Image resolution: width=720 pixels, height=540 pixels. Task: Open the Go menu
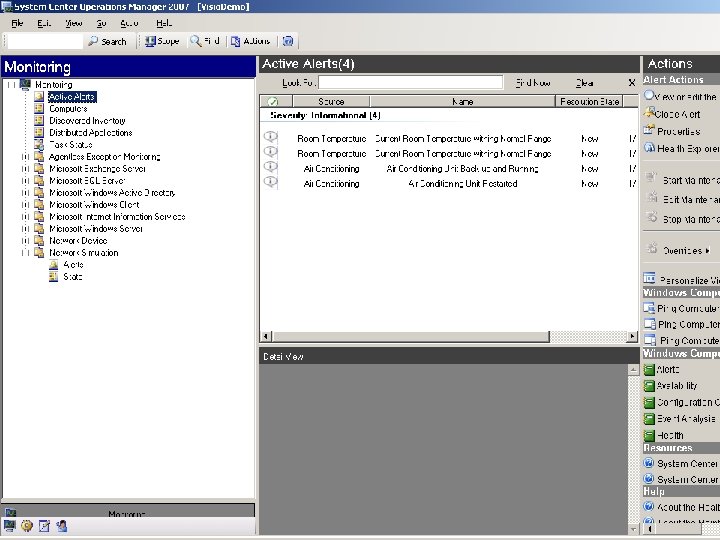(x=101, y=23)
